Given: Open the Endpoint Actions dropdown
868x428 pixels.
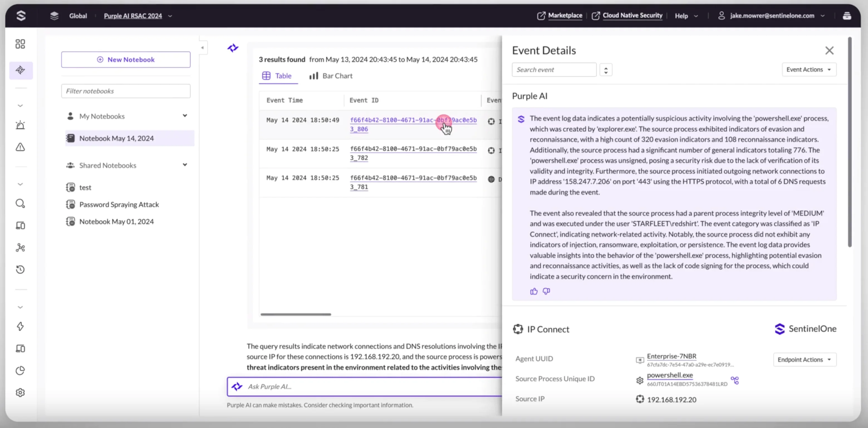Looking at the screenshot, I should (805, 360).
